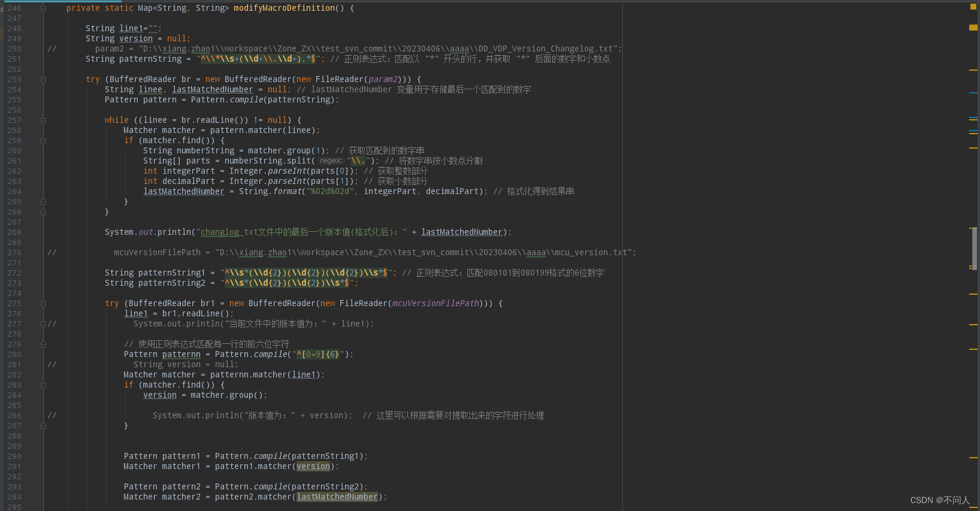The width and height of the screenshot is (980, 511).
Task: Collapse the comment block at line 279
Action: [43, 344]
